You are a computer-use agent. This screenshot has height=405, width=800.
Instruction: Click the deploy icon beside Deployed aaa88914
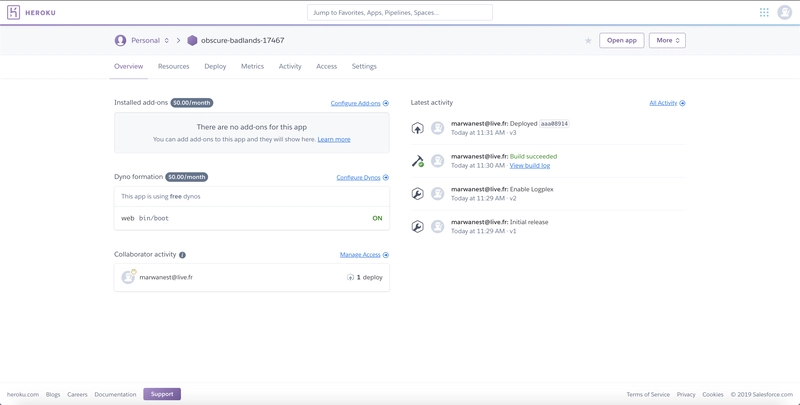(x=417, y=128)
